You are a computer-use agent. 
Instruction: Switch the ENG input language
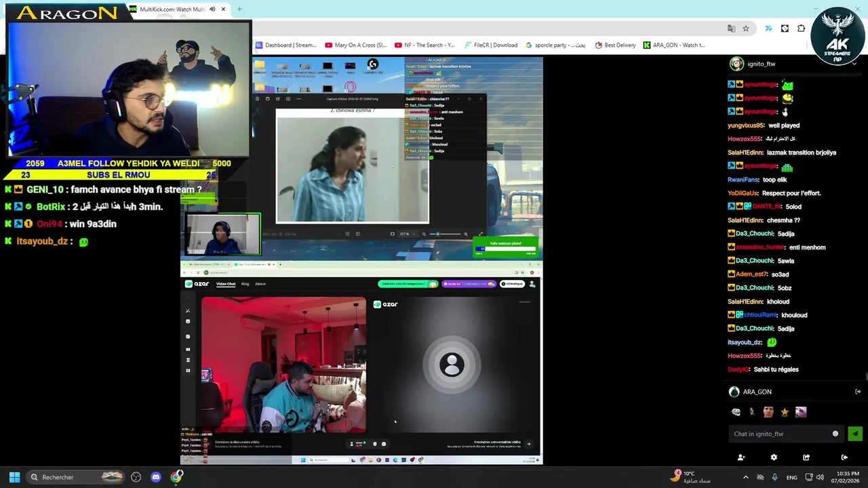click(791, 478)
